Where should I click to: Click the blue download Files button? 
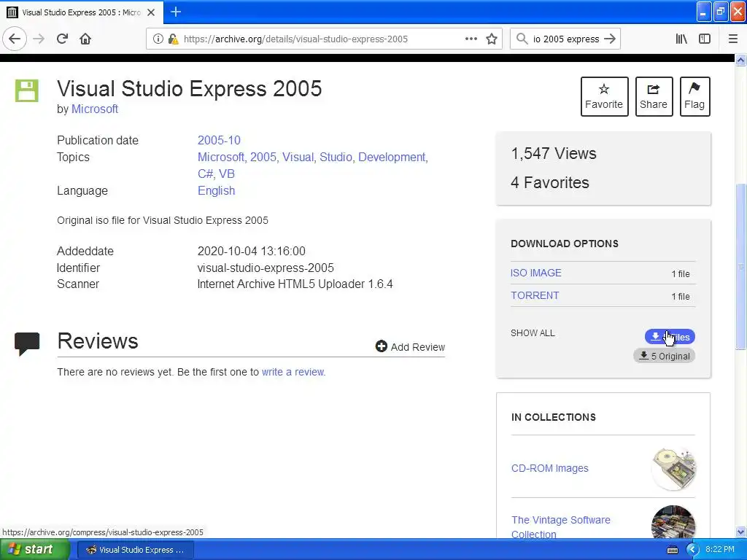click(x=670, y=337)
